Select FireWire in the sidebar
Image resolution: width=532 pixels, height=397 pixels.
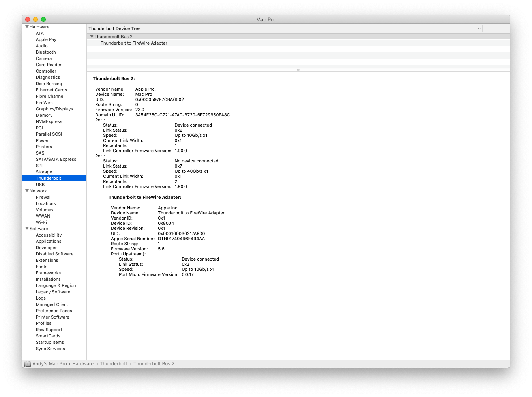[44, 103]
